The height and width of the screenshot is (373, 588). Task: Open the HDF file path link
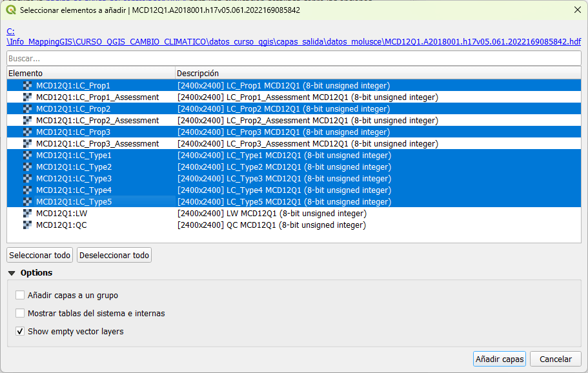[x=294, y=41]
